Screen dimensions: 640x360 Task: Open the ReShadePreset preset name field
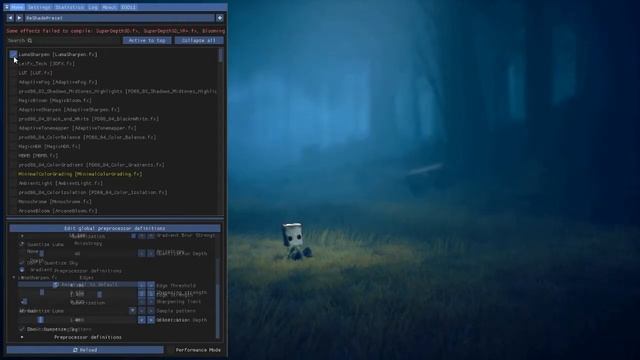[x=120, y=18]
